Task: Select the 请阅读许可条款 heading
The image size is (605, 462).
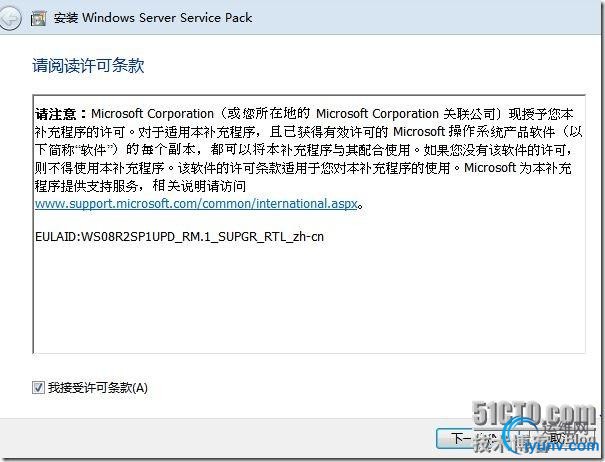Action: click(x=88, y=65)
